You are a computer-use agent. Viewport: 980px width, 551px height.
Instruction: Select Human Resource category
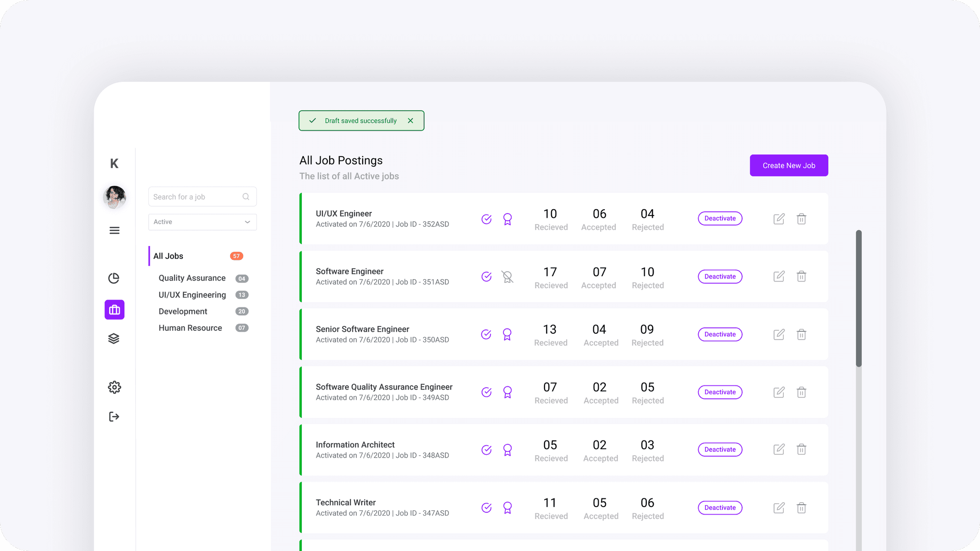pos(190,328)
